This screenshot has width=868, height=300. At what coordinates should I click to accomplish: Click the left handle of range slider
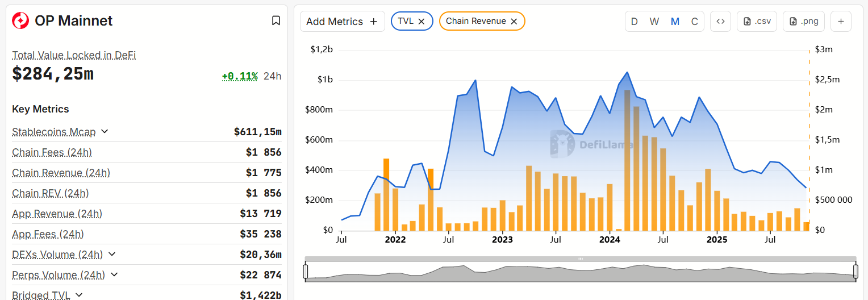point(306,271)
